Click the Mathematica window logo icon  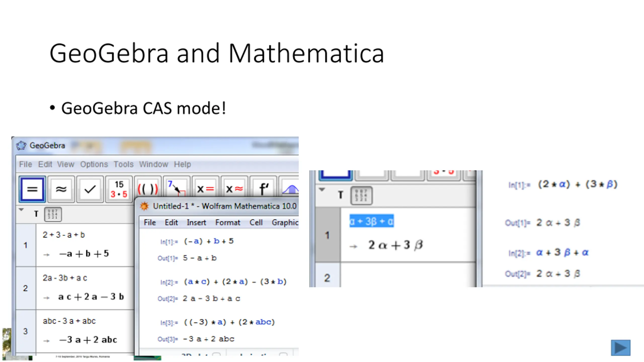pos(144,206)
